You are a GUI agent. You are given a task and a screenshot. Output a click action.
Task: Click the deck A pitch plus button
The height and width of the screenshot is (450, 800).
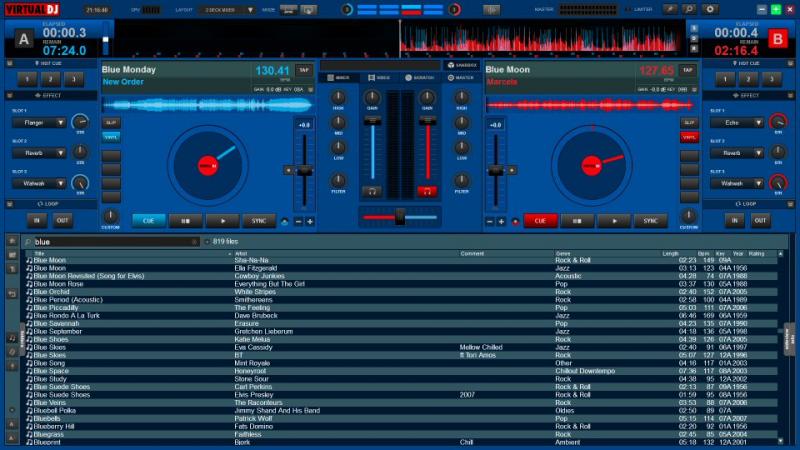(310, 221)
